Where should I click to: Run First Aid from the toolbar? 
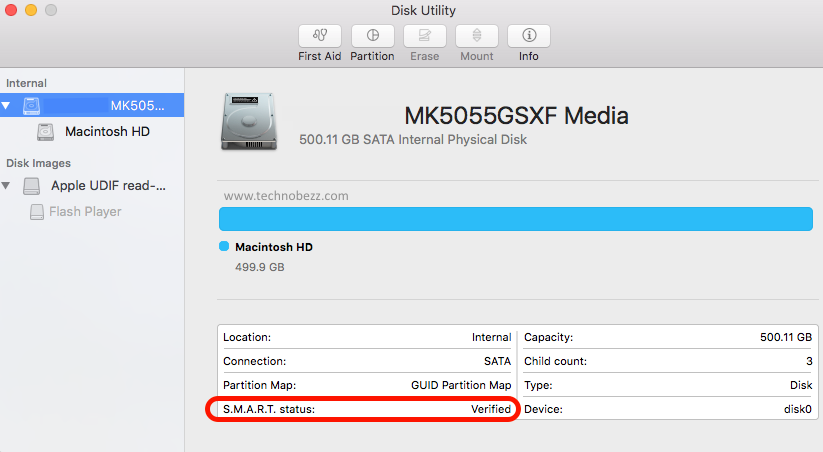pos(320,36)
